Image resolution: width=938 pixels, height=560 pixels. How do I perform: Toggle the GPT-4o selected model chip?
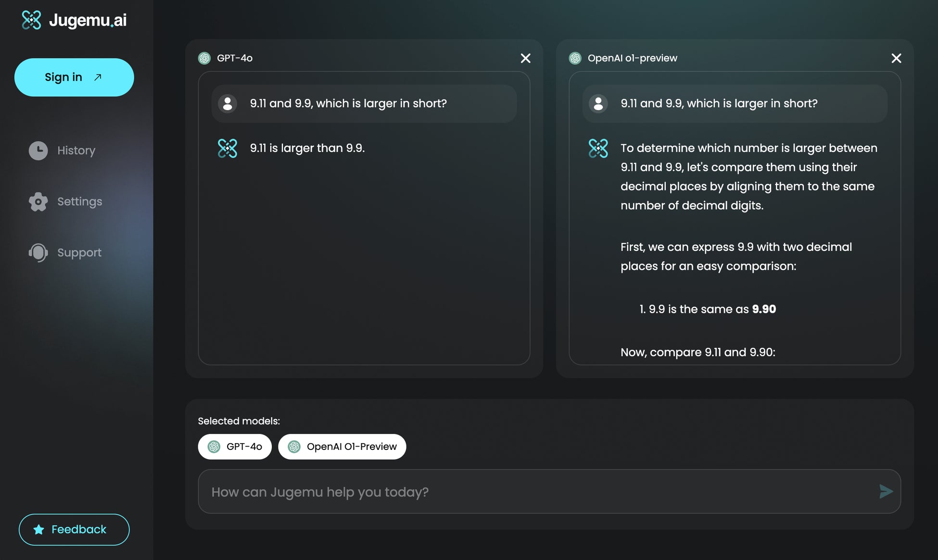[235, 447]
